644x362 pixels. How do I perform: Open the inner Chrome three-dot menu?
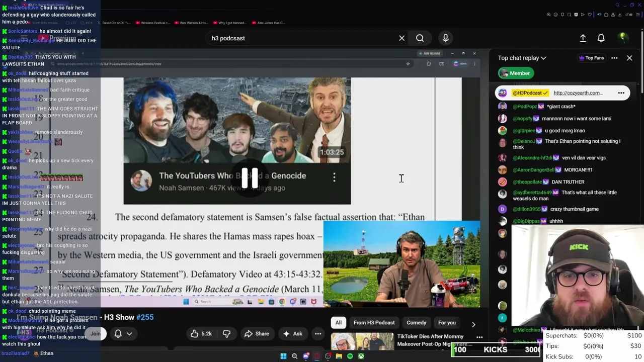pyautogui.click(x=474, y=64)
